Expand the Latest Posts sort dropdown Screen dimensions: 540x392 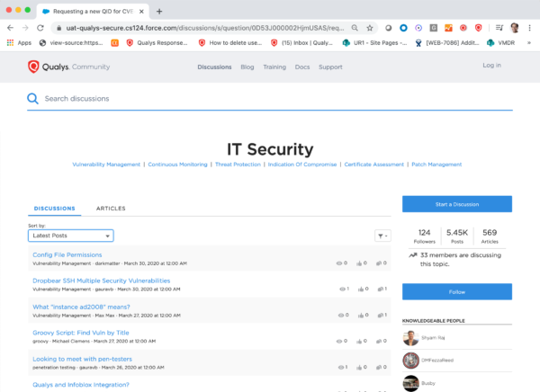(x=71, y=236)
